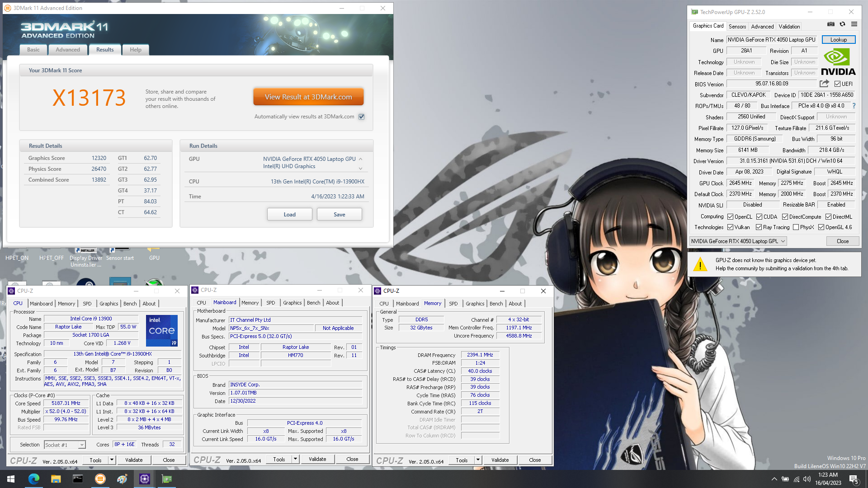Image resolution: width=868 pixels, height=488 pixels.
Task: Click the Close button in GPU-Z
Action: coord(843,241)
